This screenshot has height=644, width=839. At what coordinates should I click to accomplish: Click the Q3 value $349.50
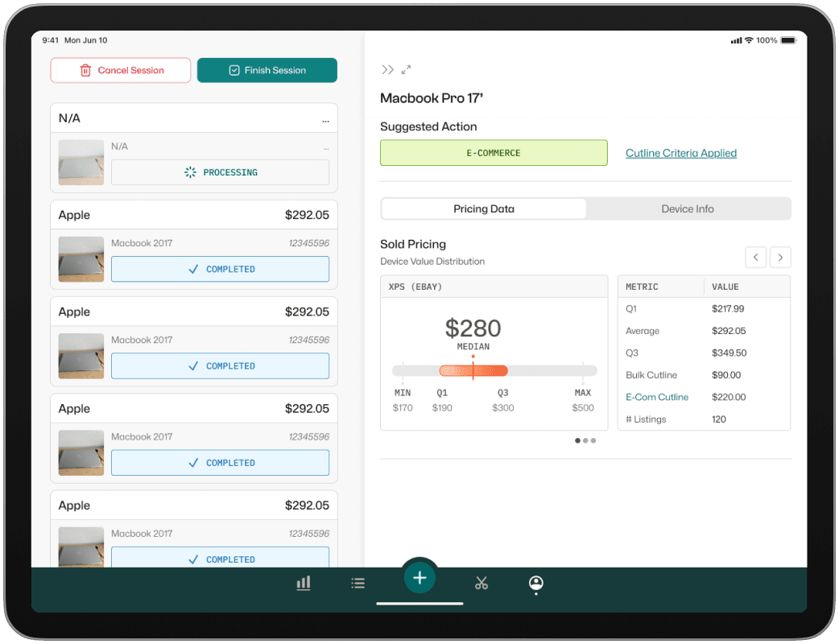pyautogui.click(x=729, y=353)
